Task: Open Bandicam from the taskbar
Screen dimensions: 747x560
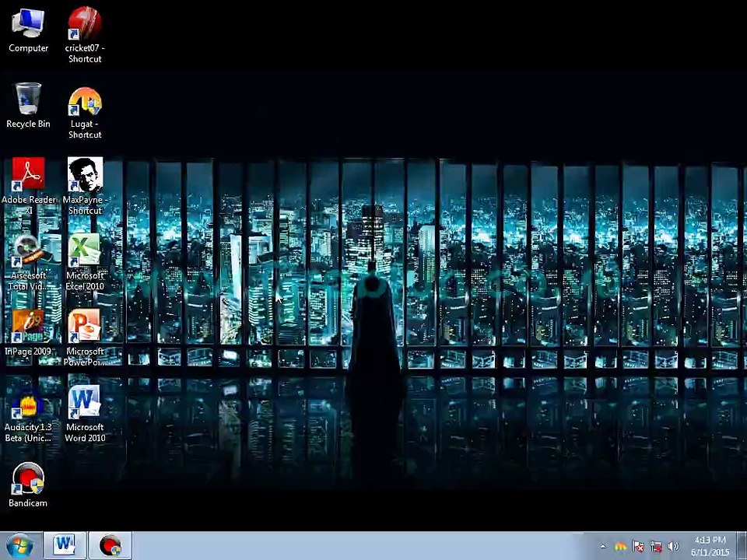Action: (110, 546)
